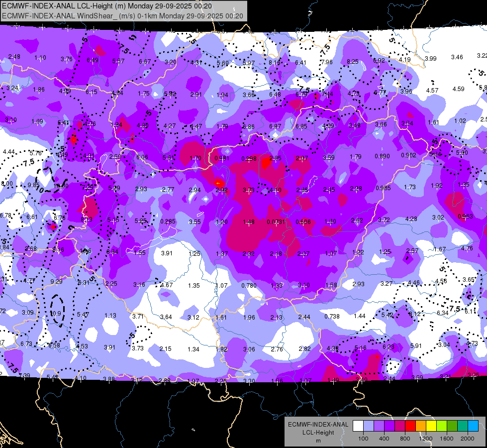Screen dimensions: 487x448
Task: Click the vivid violet legend swatch
Action: tap(390, 426)
